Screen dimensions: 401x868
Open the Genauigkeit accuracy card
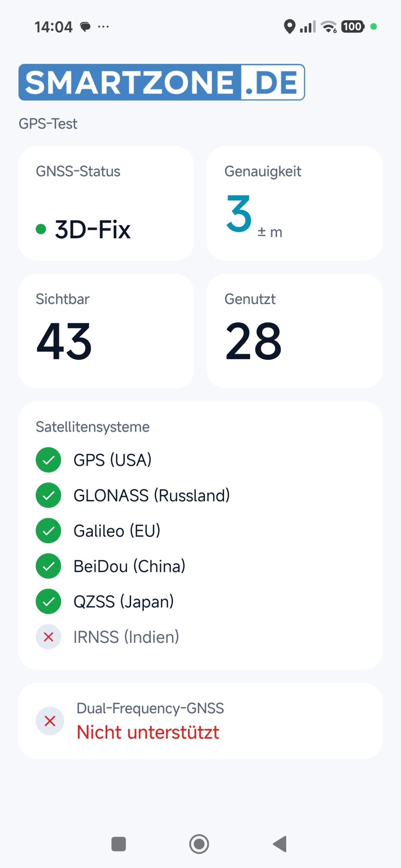(294, 203)
